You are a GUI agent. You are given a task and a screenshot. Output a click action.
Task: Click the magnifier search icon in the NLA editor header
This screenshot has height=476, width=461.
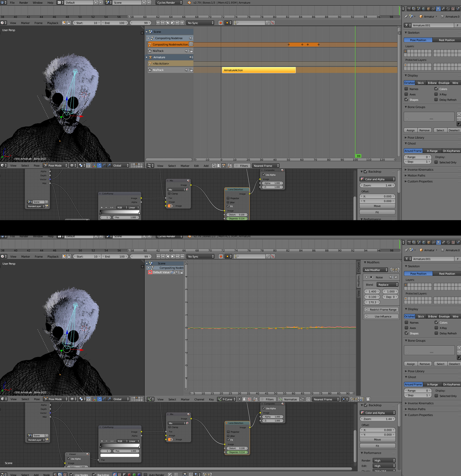[x=230, y=166]
